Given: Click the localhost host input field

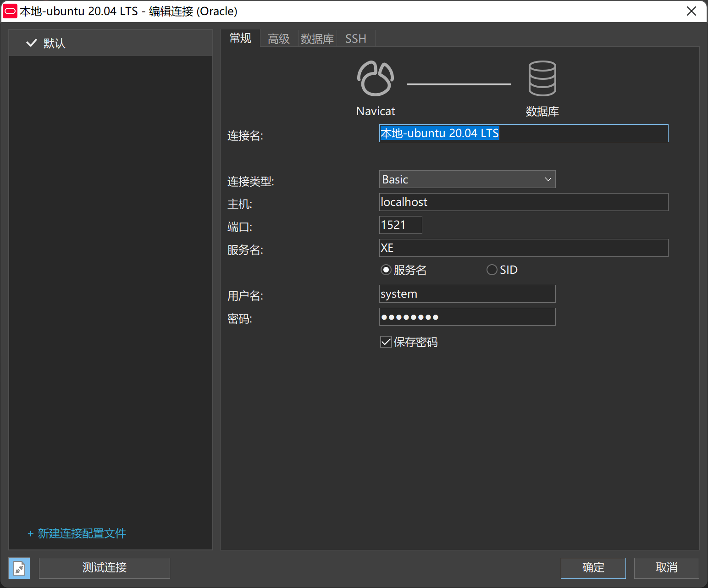Looking at the screenshot, I should point(523,202).
